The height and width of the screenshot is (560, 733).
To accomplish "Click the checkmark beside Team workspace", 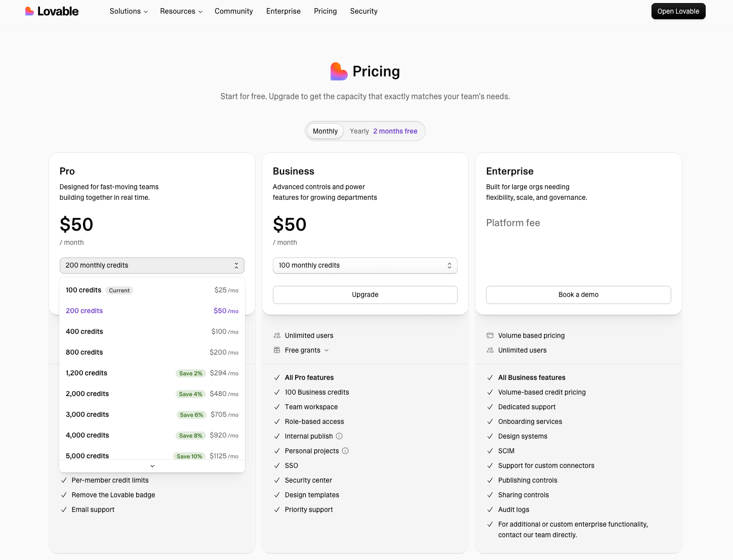I will coord(277,407).
